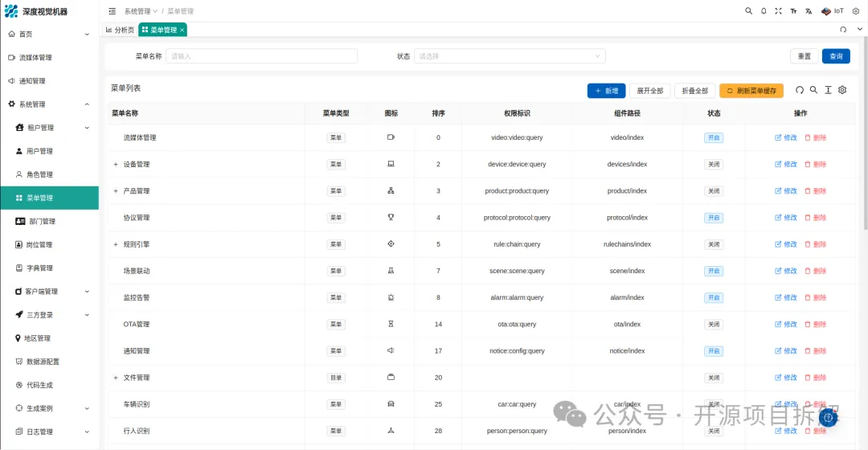The height and width of the screenshot is (450, 868).
Task: Open the notification bell in the header
Action: click(764, 11)
